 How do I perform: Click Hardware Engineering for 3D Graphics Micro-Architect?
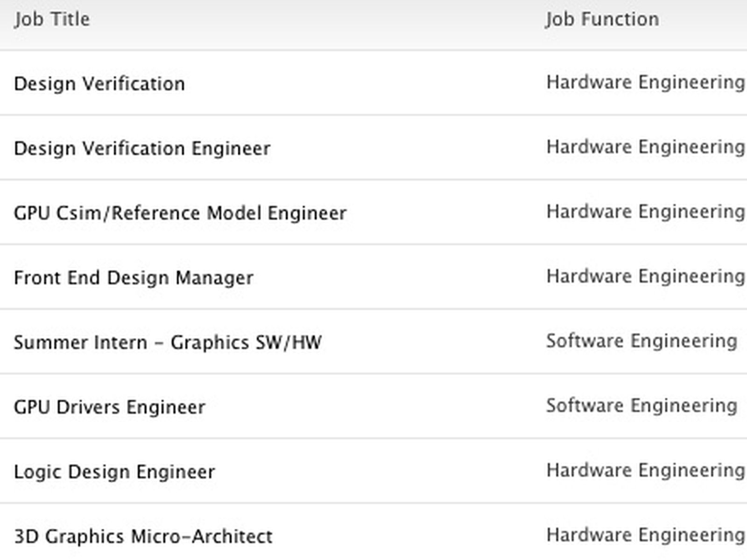[645, 535]
